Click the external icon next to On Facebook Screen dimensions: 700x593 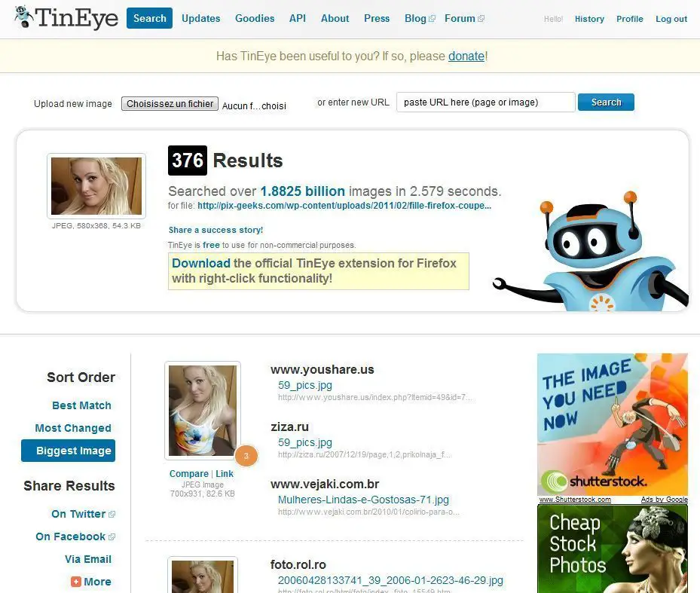[x=112, y=536]
